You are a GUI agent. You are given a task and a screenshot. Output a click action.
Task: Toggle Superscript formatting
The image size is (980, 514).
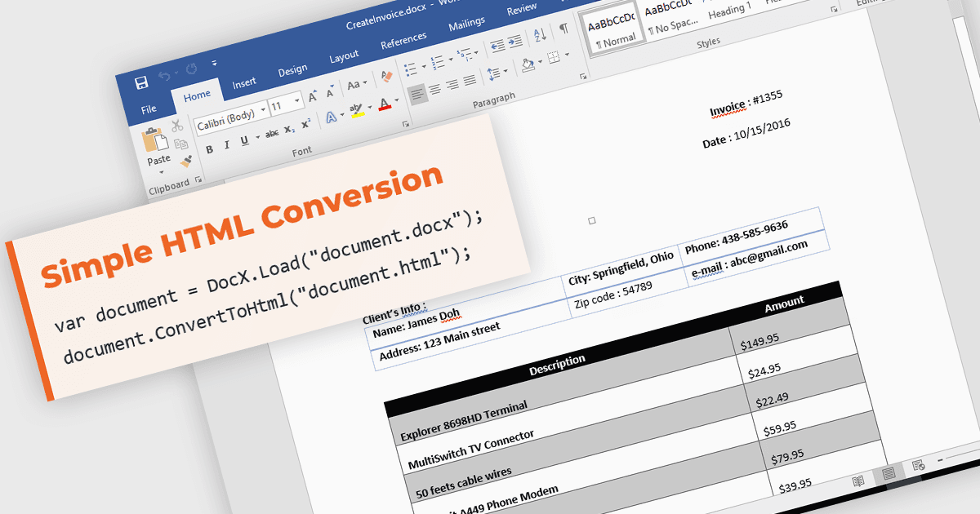305,125
